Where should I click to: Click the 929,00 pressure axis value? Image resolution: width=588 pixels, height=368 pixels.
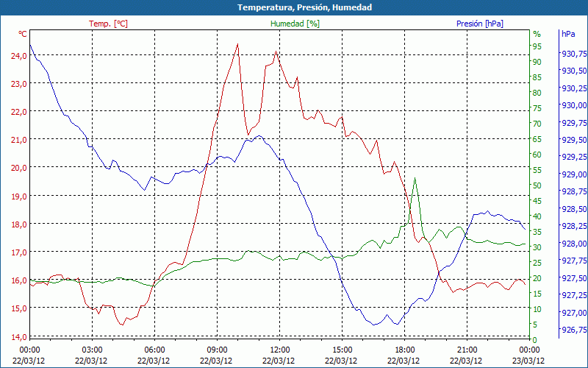574,174
